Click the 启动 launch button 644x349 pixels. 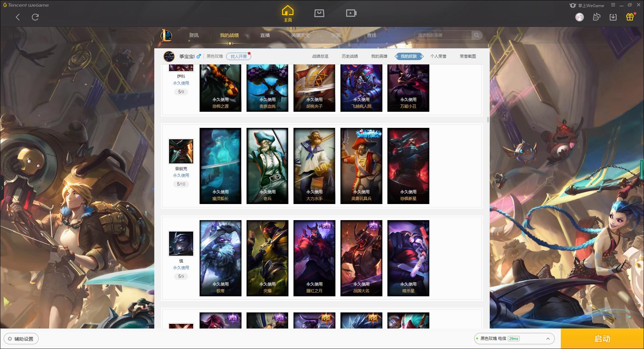(602, 339)
